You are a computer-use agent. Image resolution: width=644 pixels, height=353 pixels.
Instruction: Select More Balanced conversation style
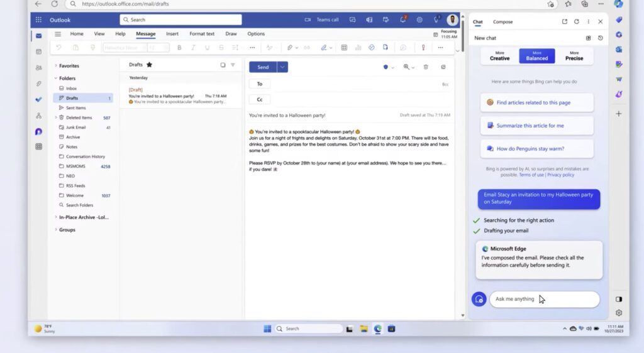coord(537,56)
